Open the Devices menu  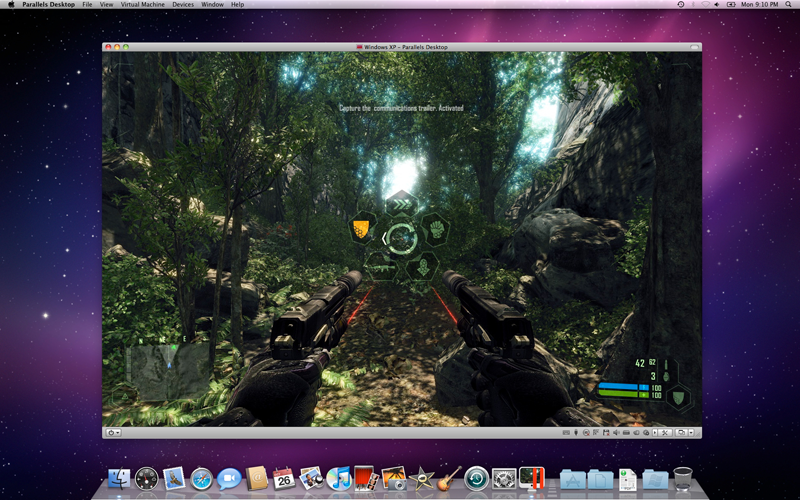point(183,4)
